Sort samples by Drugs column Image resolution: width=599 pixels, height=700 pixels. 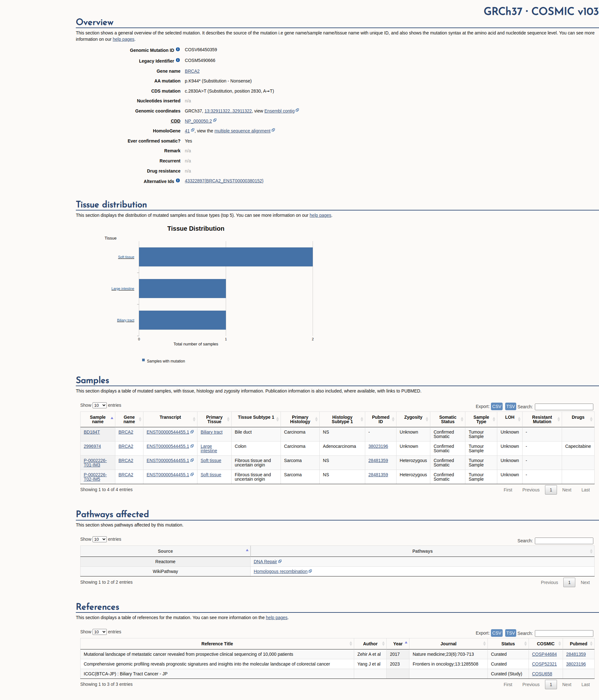tap(578, 419)
